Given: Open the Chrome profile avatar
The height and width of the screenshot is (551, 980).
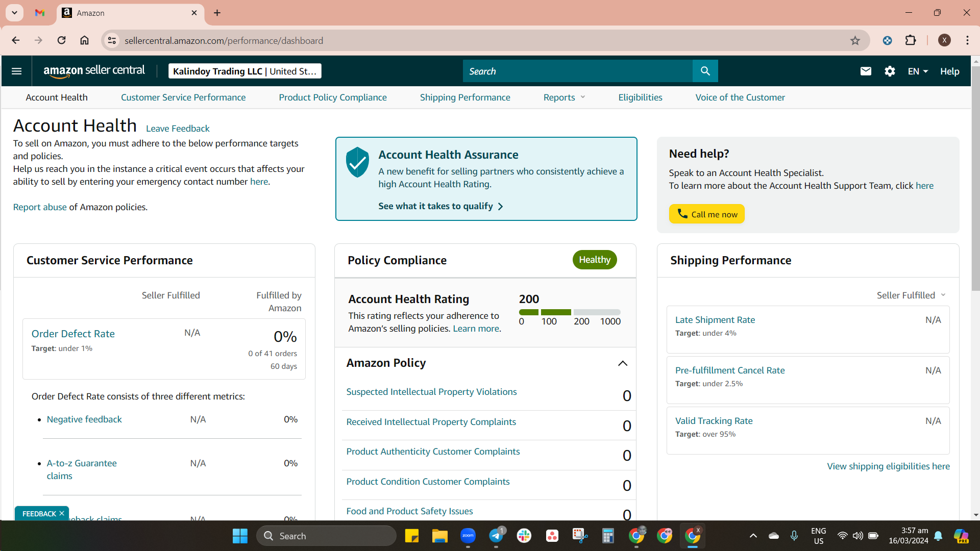Looking at the screenshot, I should point(944,40).
